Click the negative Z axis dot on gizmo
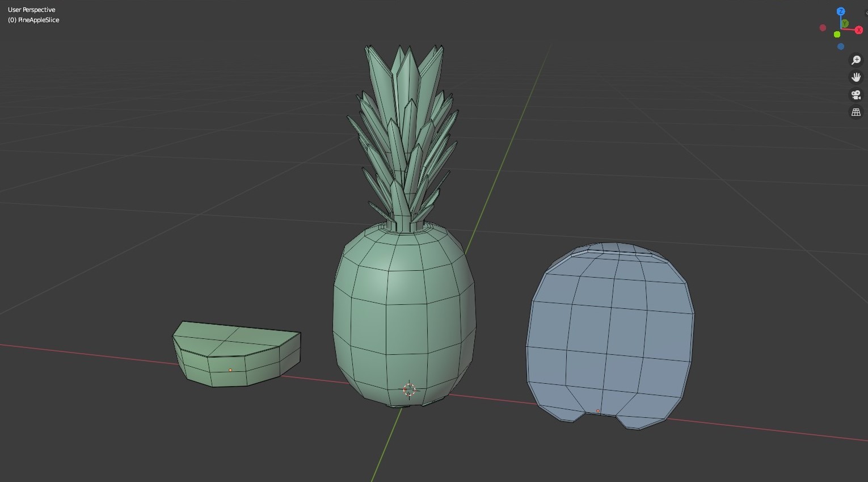Screen dimensions: 868x482 coord(841,46)
